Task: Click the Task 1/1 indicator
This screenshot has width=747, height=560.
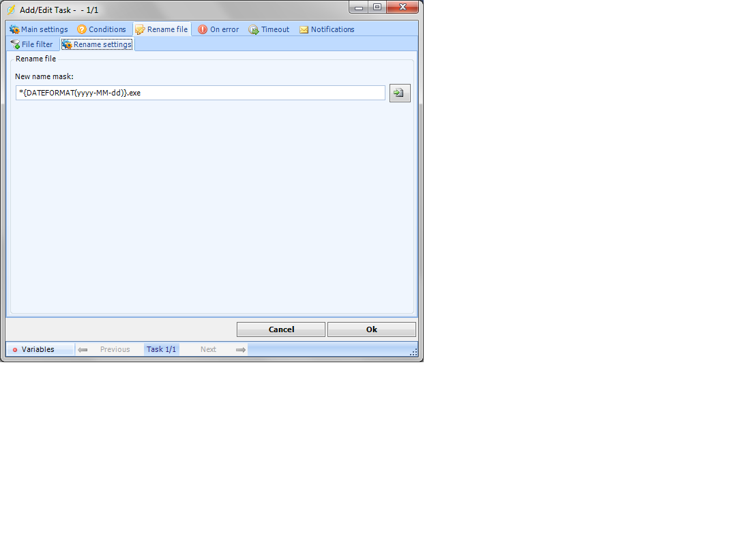Action: pyautogui.click(x=162, y=349)
